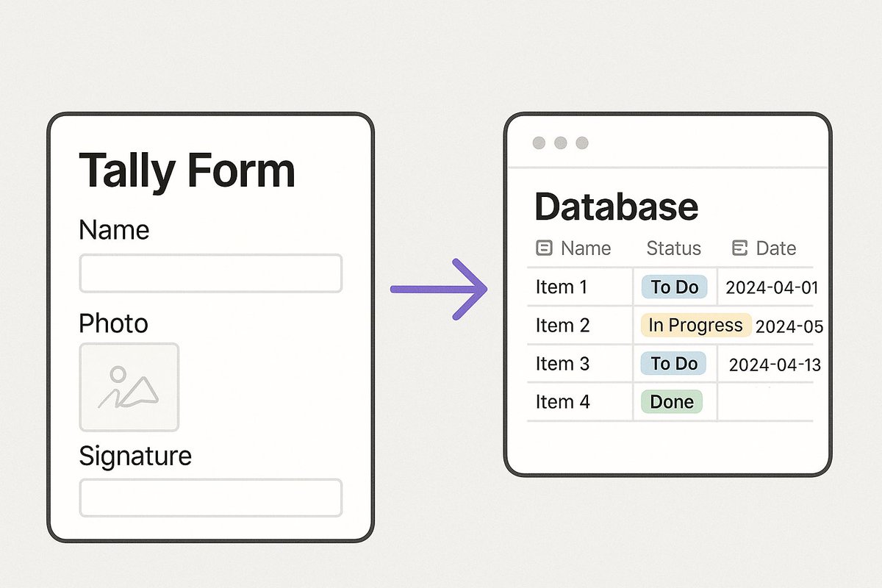The width and height of the screenshot is (882, 588).
Task: Select the Status column header
Action: [674, 248]
